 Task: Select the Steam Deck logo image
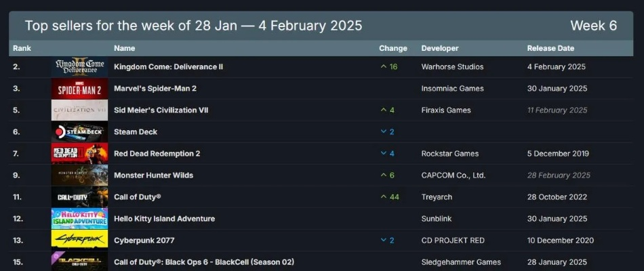point(79,132)
